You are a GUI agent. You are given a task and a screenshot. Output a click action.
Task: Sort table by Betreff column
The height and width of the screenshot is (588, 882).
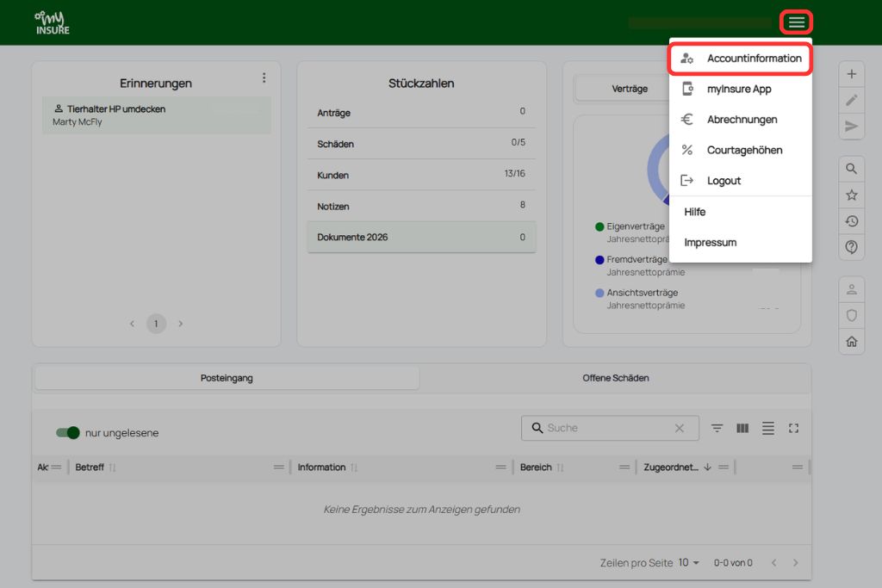(x=90, y=467)
